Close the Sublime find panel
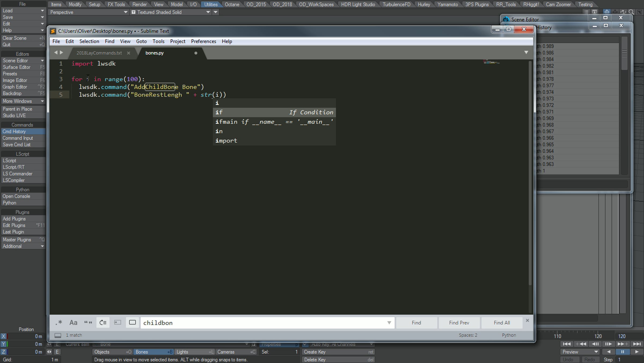This screenshot has height=363, width=644. [x=527, y=320]
